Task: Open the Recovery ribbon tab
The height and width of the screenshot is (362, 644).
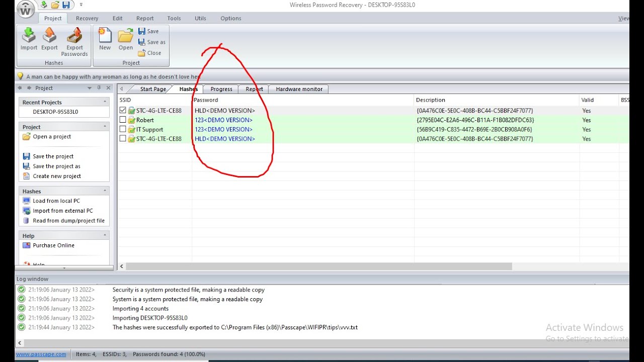Action: (87, 18)
